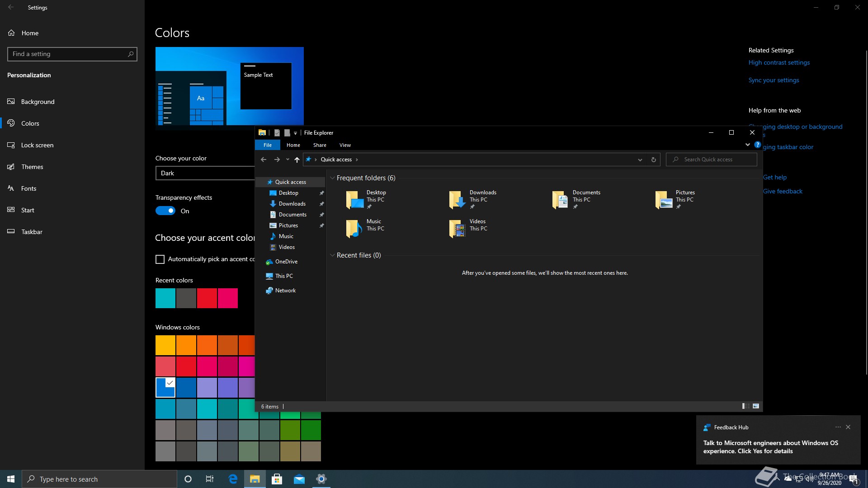Click the Give feedback link

click(x=783, y=191)
